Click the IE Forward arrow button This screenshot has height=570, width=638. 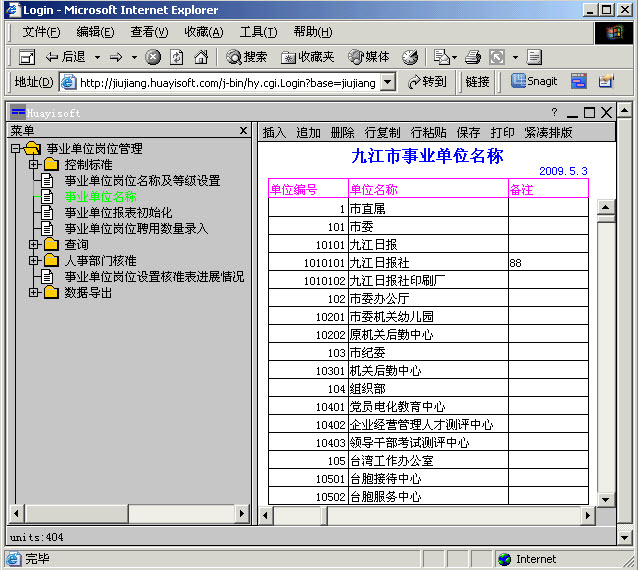click(x=116, y=57)
